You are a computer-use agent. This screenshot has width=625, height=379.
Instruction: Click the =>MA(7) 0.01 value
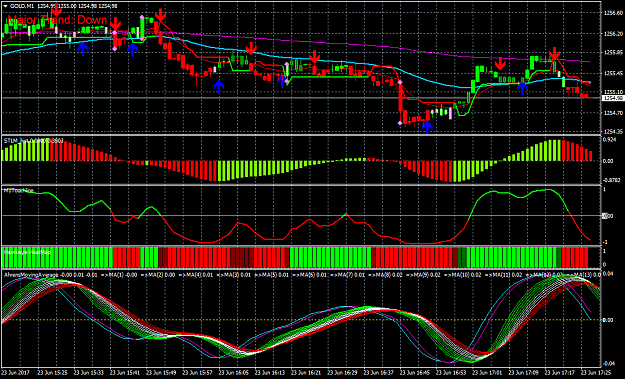pos(348,275)
